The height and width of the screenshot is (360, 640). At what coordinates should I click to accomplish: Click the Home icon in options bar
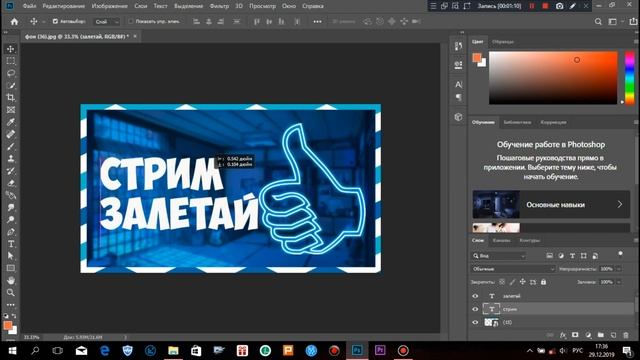(x=14, y=22)
